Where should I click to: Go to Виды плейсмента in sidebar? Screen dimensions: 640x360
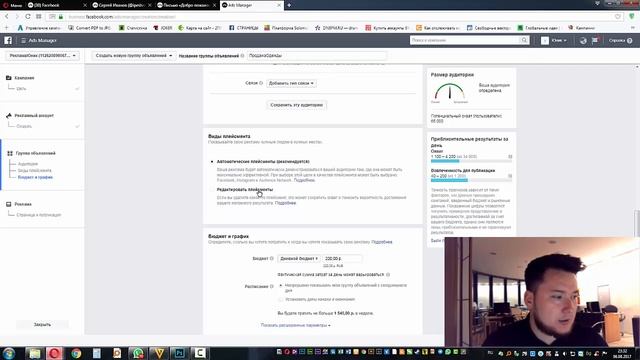35,170
